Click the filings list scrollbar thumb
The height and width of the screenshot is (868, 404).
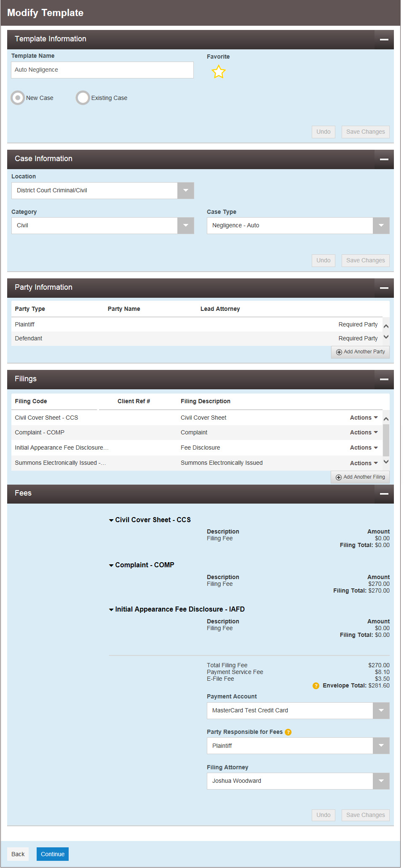click(386, 440)
